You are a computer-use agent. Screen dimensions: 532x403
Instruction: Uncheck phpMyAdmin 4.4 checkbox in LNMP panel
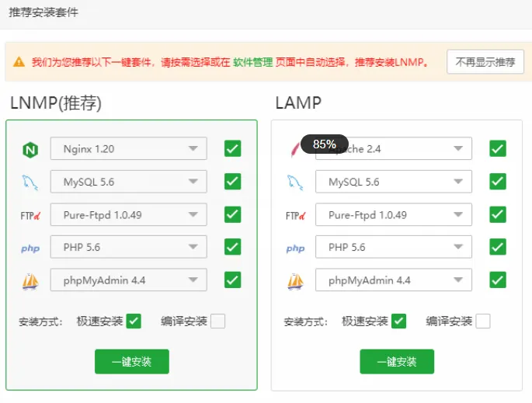233,280
